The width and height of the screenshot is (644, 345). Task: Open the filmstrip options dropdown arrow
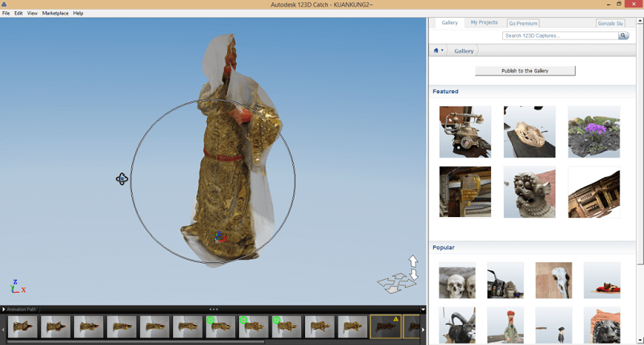[x=423, y=310]
